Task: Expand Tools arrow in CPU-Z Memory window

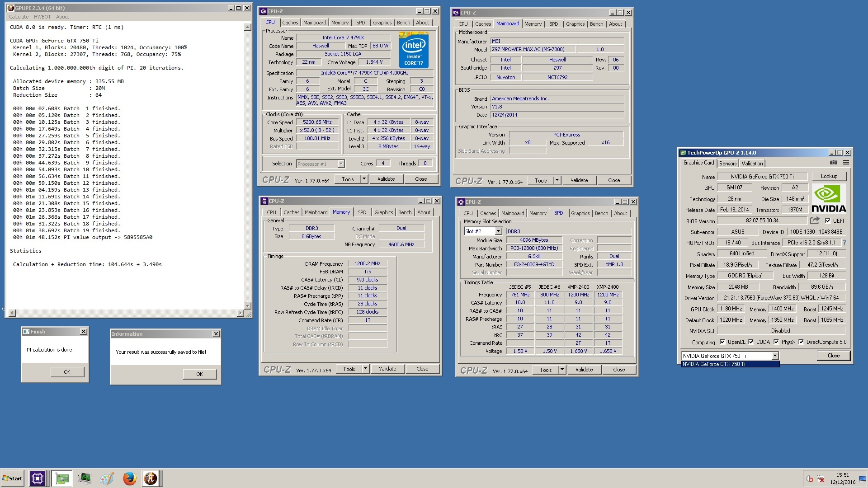Action: pos(365,369)
